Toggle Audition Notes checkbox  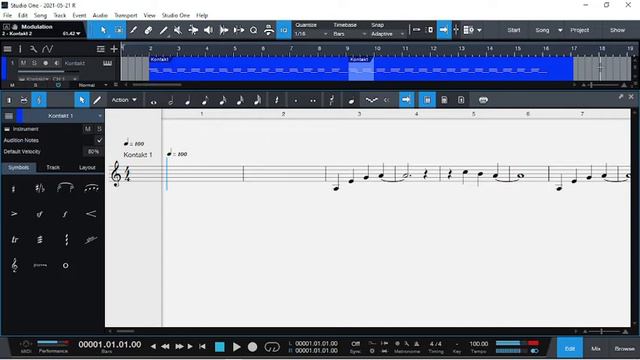point(99,140)
